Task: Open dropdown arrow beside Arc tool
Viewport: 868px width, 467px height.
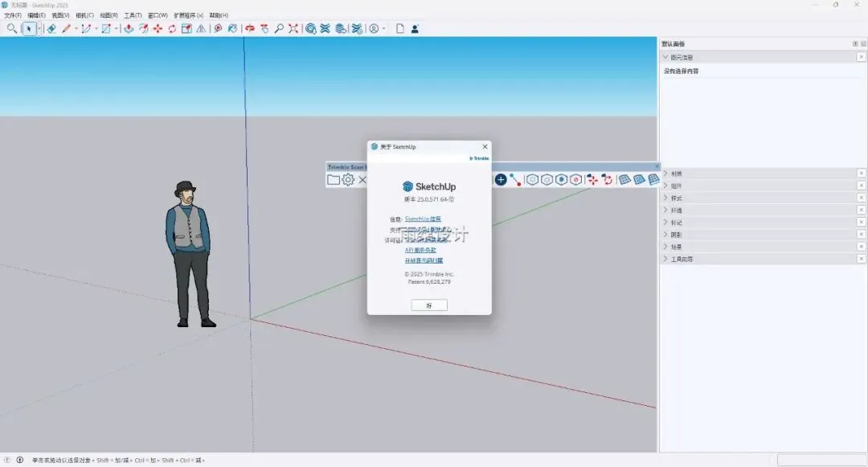Action: (x=96, y=29)
